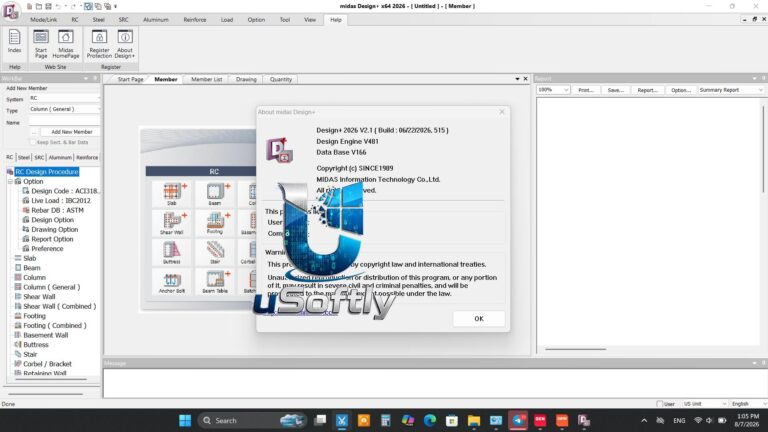Open the About Design+ icon
This screenshot has width=768, height=432.
tap(125, 44)
